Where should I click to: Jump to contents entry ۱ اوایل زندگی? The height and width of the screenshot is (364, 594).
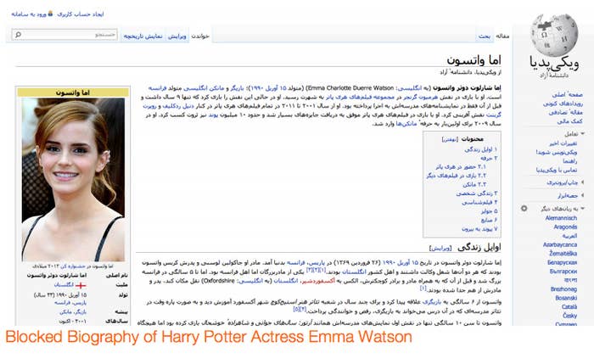tap(481, 149)
